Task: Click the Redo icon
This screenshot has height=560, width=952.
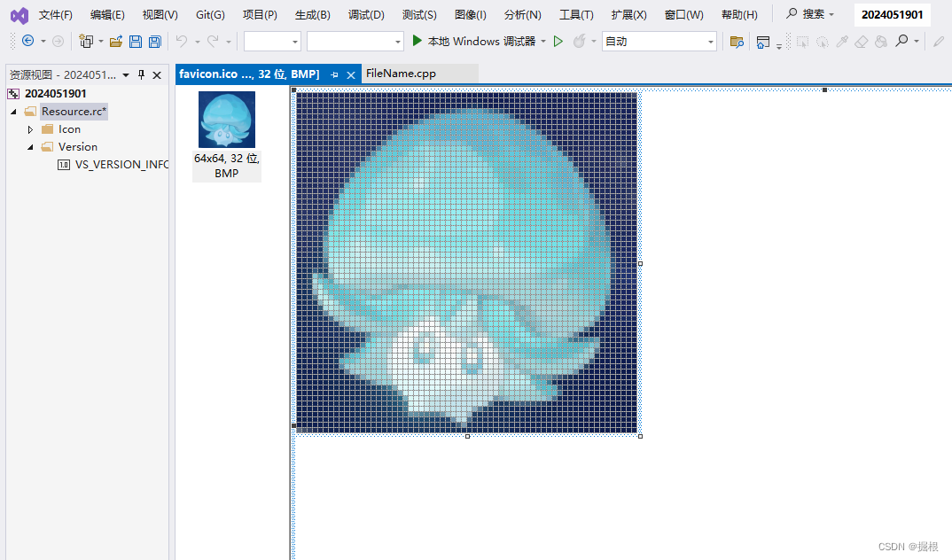Action: (213, 41)
